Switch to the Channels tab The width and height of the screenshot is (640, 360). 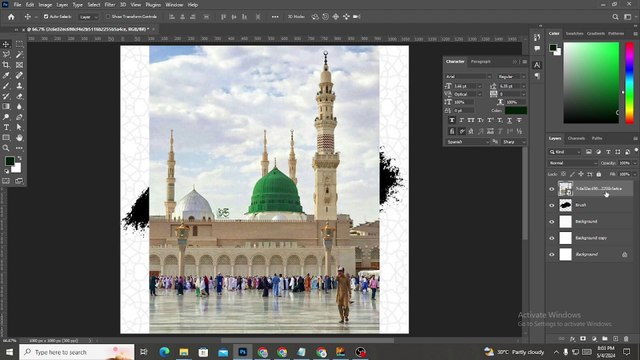click(576, 138)
